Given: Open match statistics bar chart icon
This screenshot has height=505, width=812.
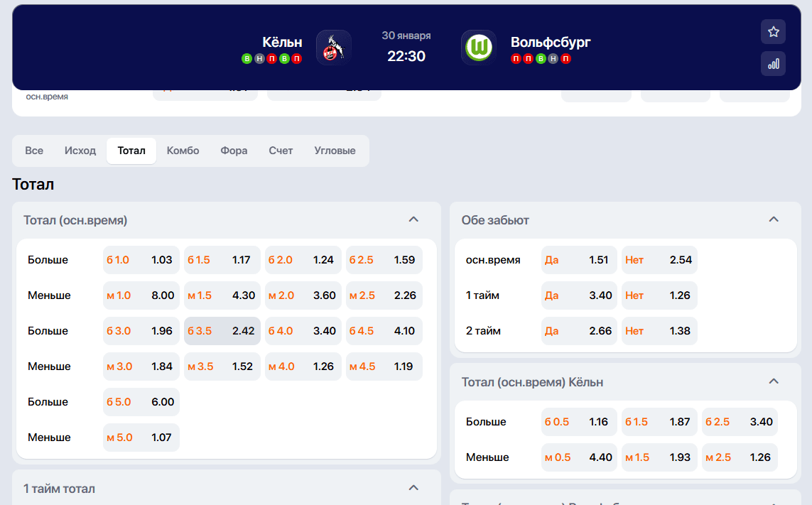Looking at the screenshot, I should pos(773,64).
